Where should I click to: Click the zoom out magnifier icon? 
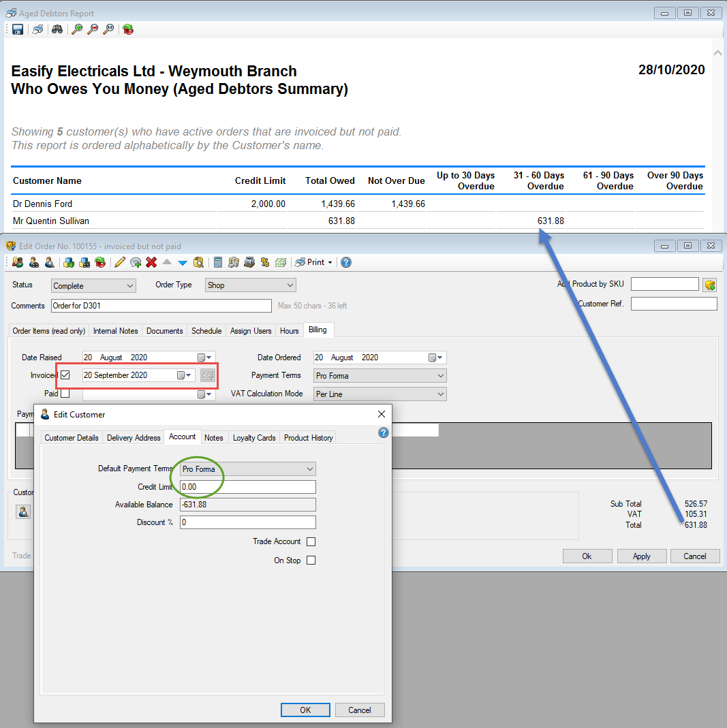(93, 29)
